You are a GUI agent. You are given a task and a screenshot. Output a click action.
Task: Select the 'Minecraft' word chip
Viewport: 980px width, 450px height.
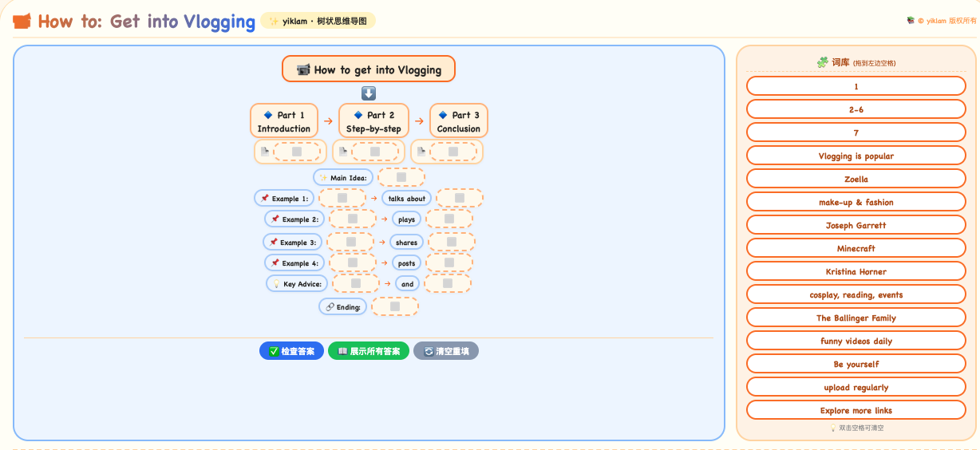pyautogui.click(x=856, y=248)
